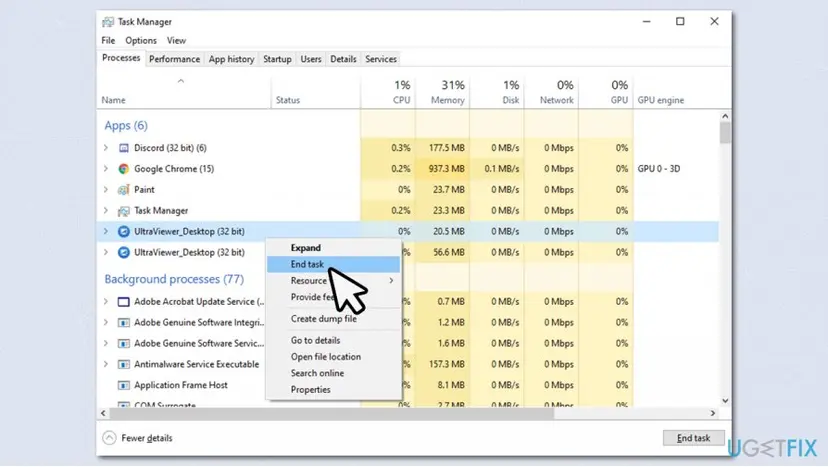Click the Fewer details arrow icon
Viewport: 828px width, 467px height.
click(109, 438)
